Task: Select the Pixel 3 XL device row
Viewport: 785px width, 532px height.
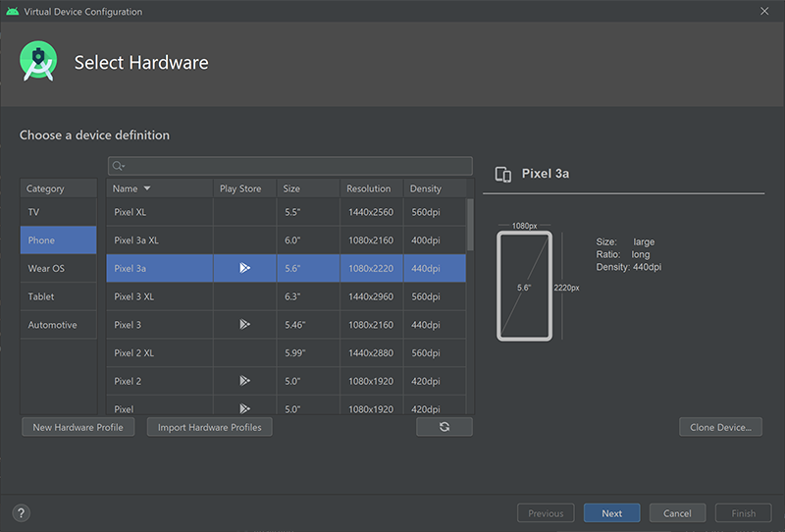Action: pyautogui.click(x=287, y=296)
